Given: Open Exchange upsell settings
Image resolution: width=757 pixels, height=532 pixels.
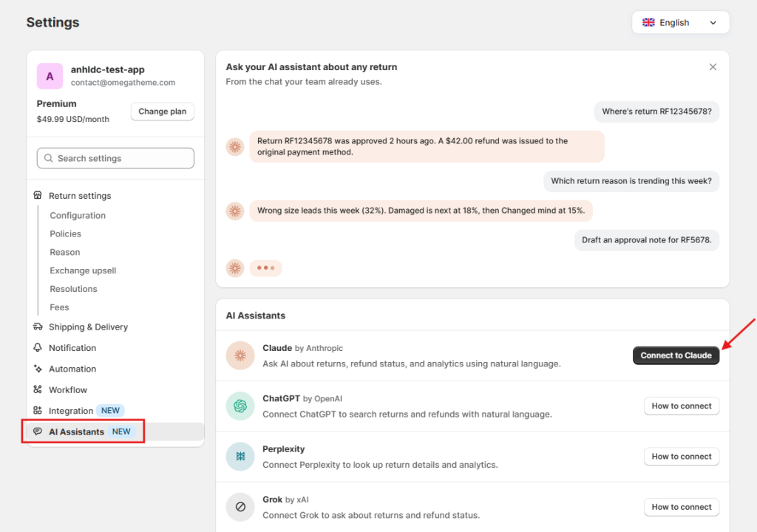Looking at the screenshot, I should point(83,270).
